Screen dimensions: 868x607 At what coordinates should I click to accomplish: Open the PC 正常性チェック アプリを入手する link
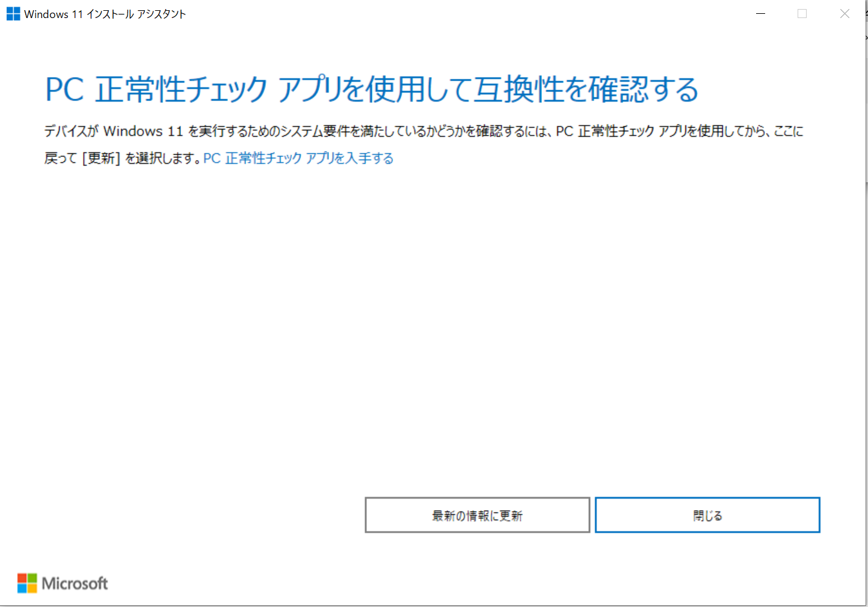pos(298,158)
